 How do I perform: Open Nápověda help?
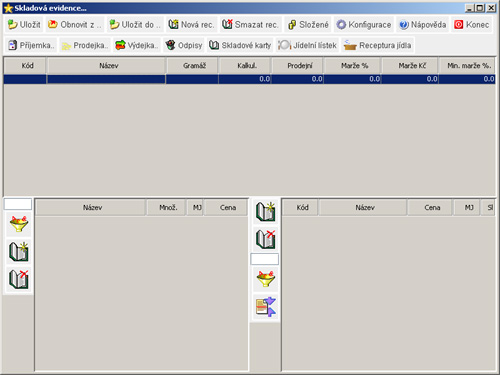click(423, 25)
